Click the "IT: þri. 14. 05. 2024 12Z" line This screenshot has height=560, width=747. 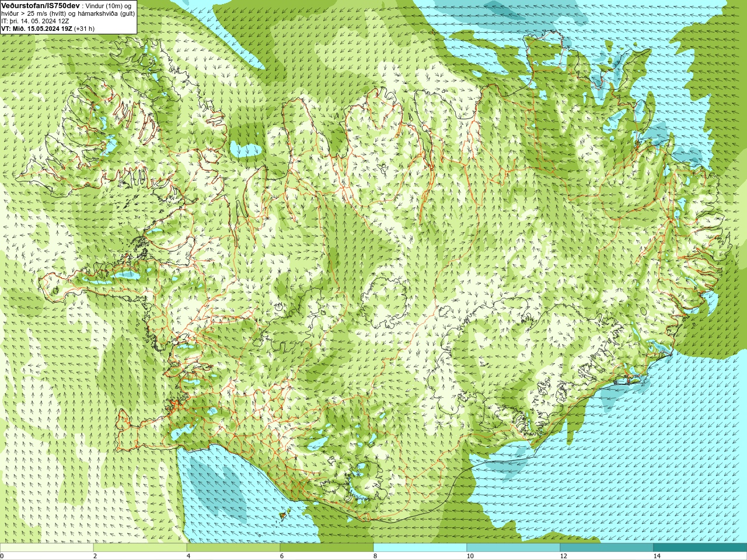35,21
